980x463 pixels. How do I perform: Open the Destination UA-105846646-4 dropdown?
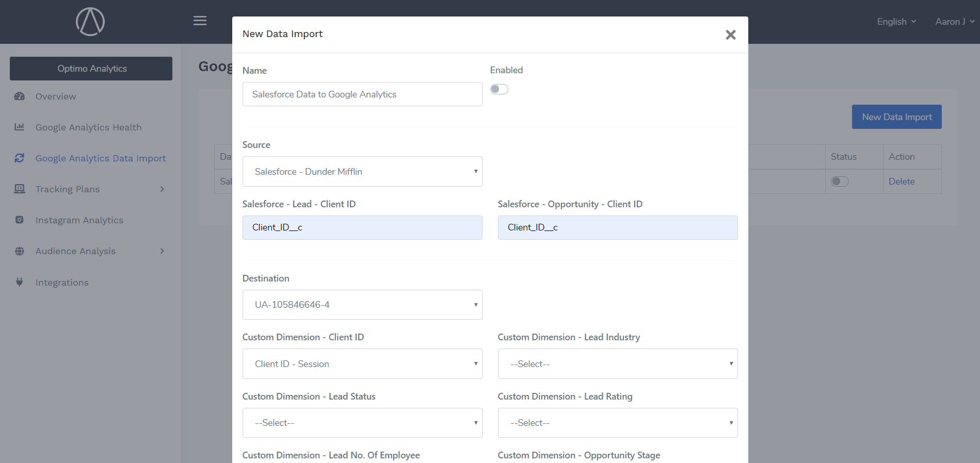(x=362, y=305)
